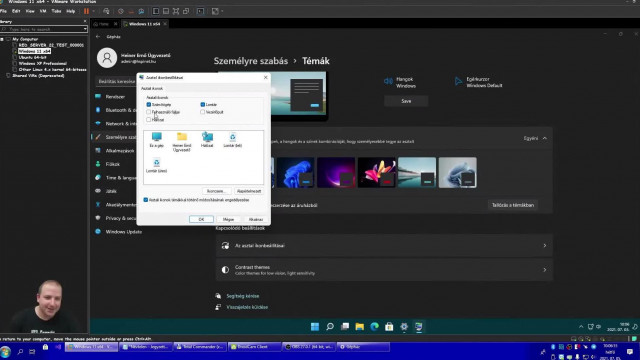Click OK in the desktop icon dialog
The width and height of the screenshot is (640, 360).
pos(201,219)
